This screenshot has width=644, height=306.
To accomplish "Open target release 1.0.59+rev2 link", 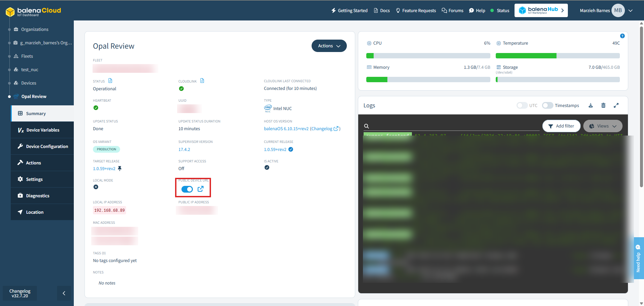I will click(x=104, y=168).
